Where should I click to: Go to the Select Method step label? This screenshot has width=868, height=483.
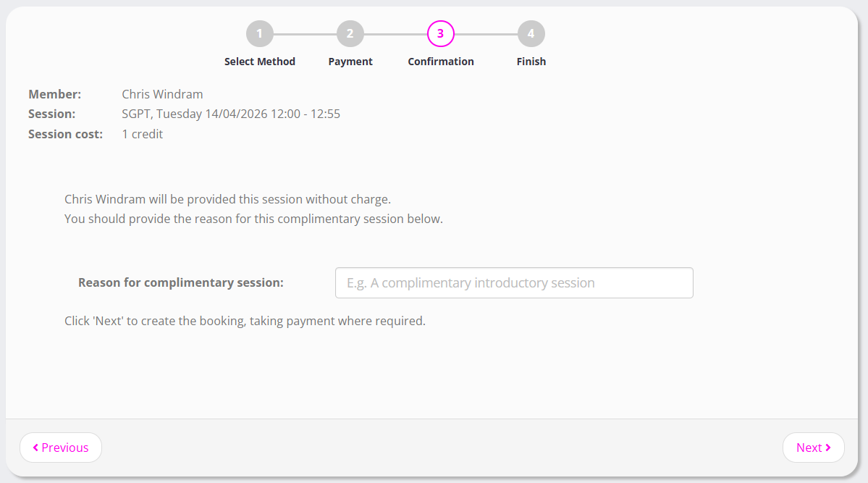coord(259,62)
